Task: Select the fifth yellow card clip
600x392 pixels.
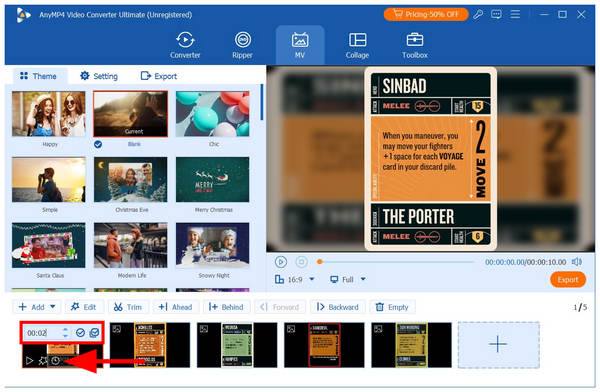Action: pos(411,345)
